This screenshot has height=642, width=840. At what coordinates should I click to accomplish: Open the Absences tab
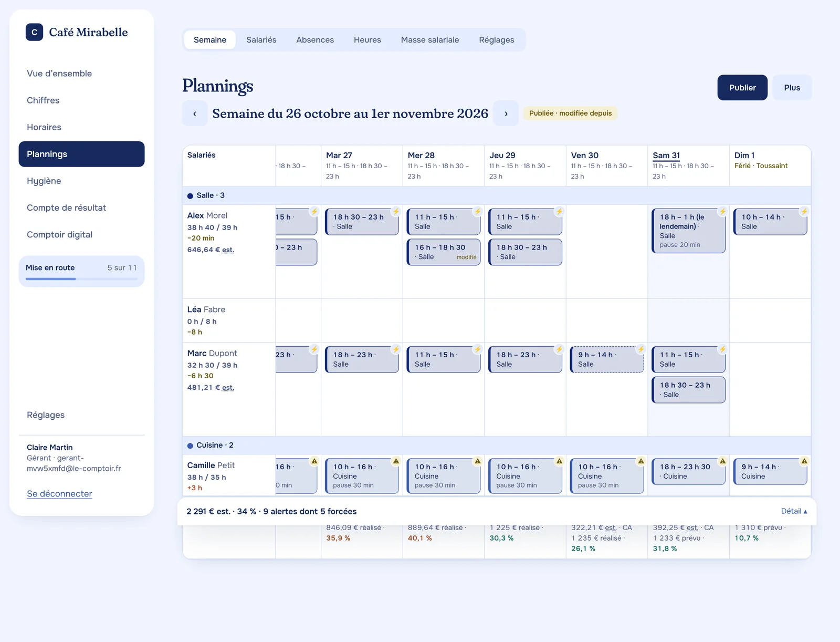tap(315, 40)
